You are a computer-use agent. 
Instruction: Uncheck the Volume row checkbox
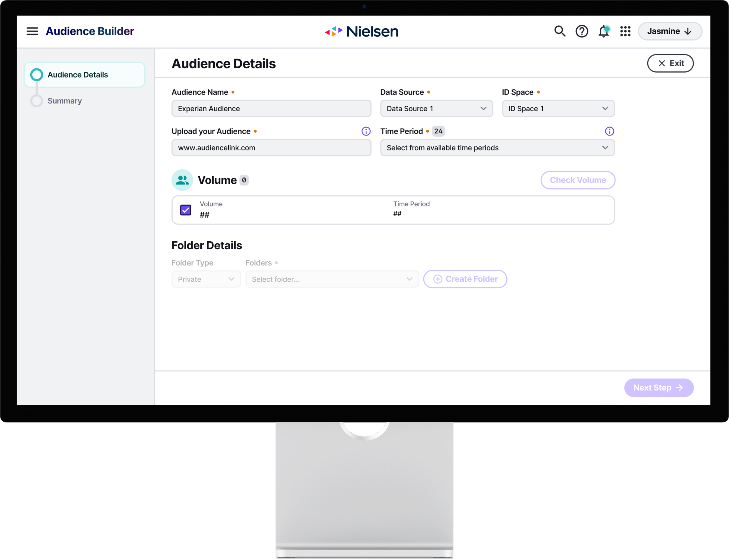186,210
